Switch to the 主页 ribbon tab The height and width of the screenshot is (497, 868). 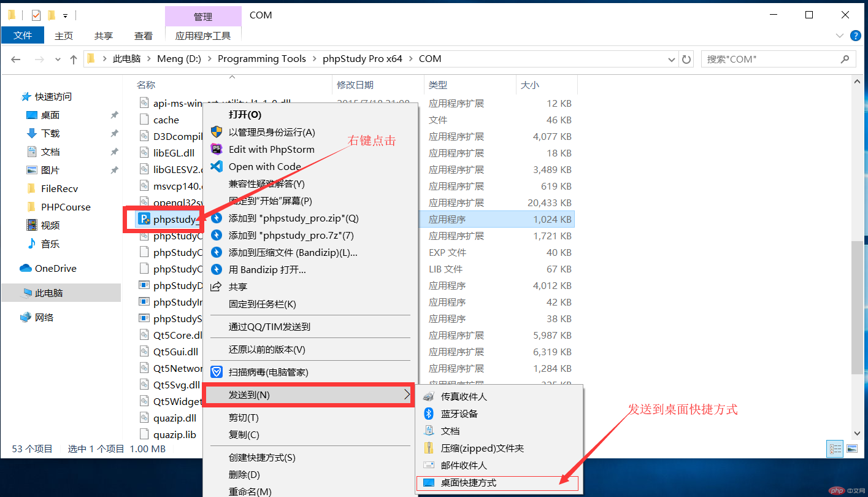pos(64,36)
